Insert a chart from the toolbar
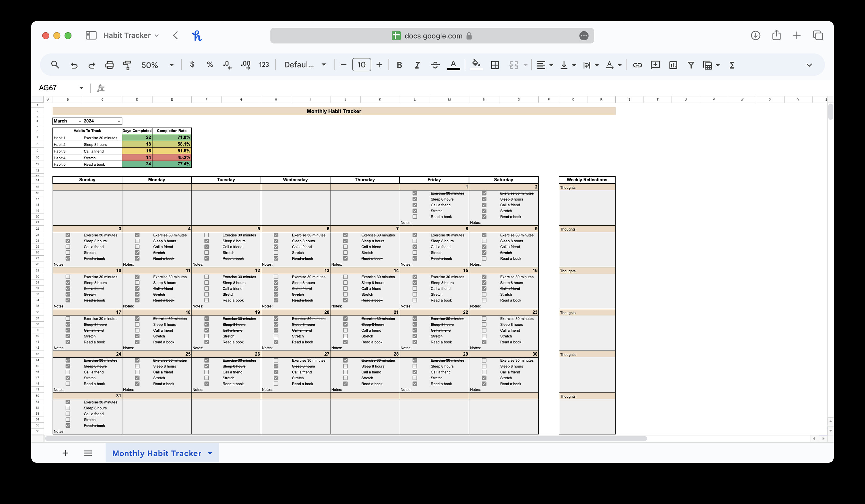Screen dimensions: 865x504 tap(673, 65)
